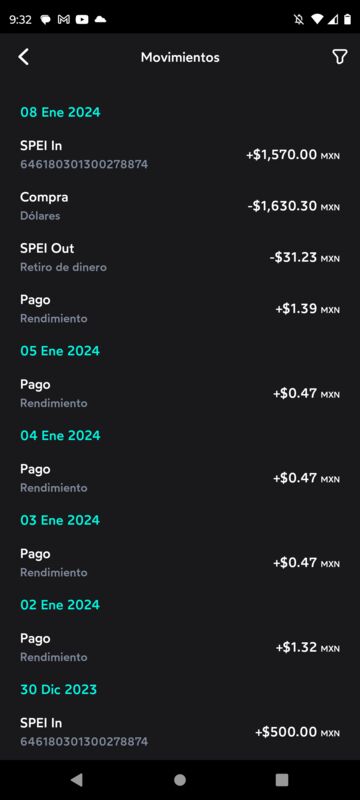Select the Pago Rendimiento +$1.39 entry

point(180,309)
